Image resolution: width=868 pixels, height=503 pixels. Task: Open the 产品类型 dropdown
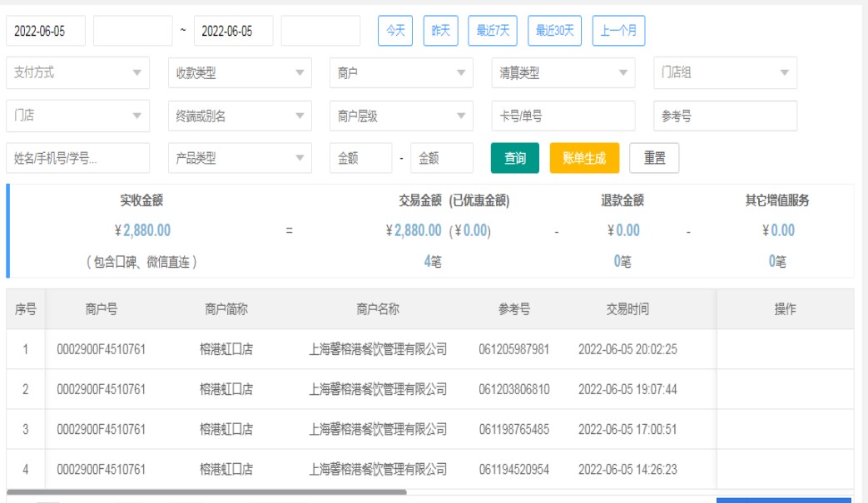coord(240,158)
